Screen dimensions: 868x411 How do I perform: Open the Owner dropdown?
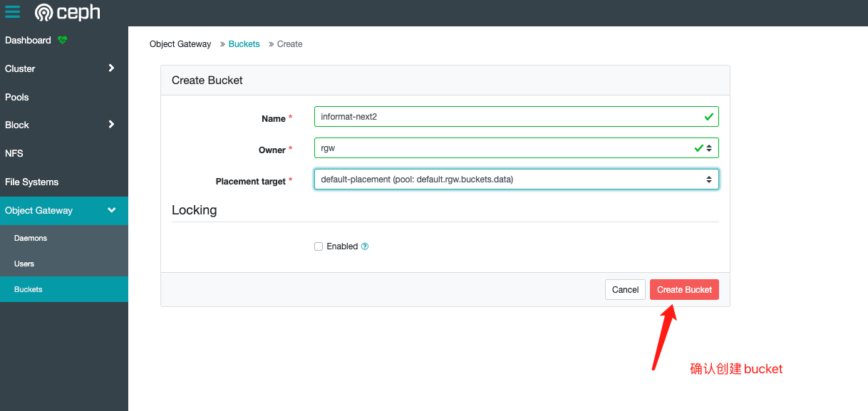coord(515,148)
